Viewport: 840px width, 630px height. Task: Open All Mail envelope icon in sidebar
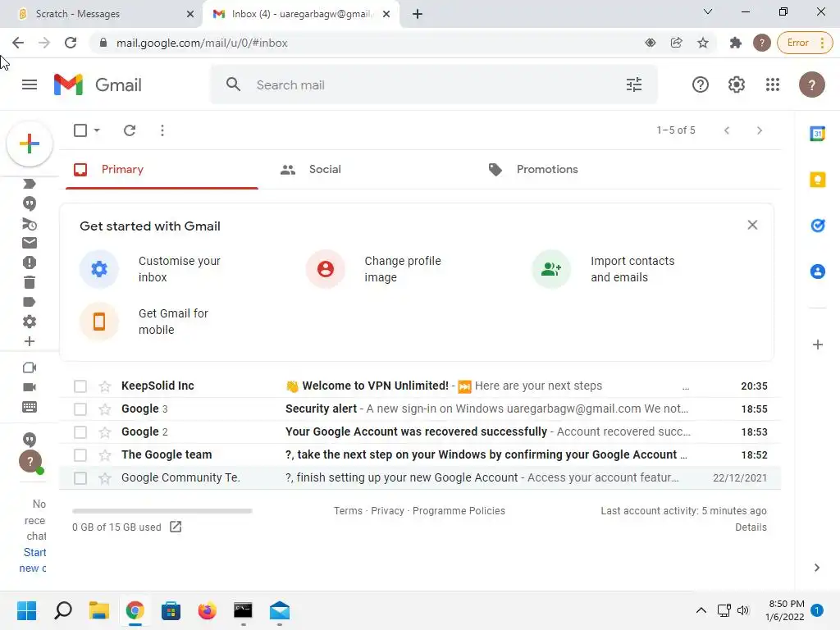tap(30, 243)
